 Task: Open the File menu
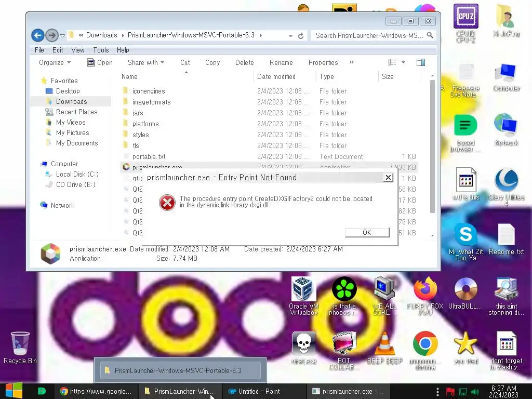[39, 50]
